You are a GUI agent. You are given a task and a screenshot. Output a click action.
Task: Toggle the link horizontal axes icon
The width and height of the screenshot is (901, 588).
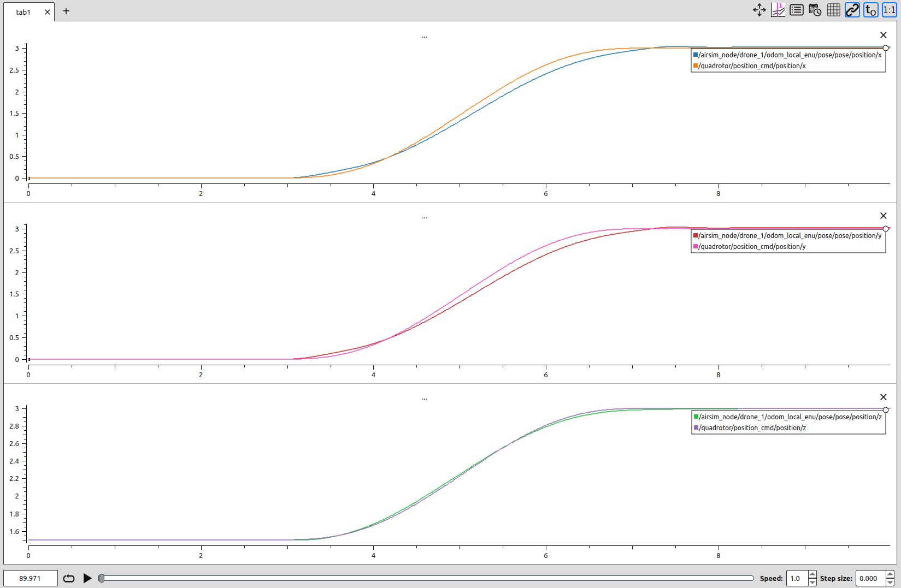click(x=852, y=10)
